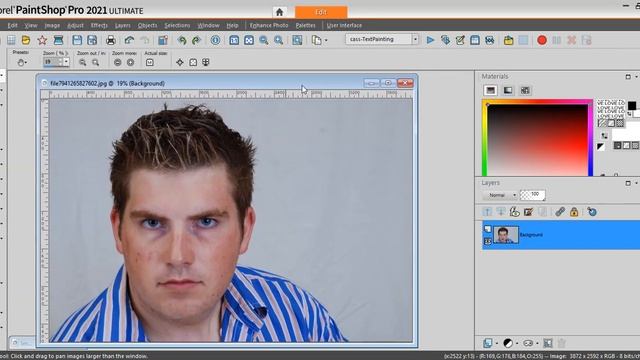Click the layer link chain icon
Image resolution: width=640 pixels, height=360 pixels.
tap(560, 212)
